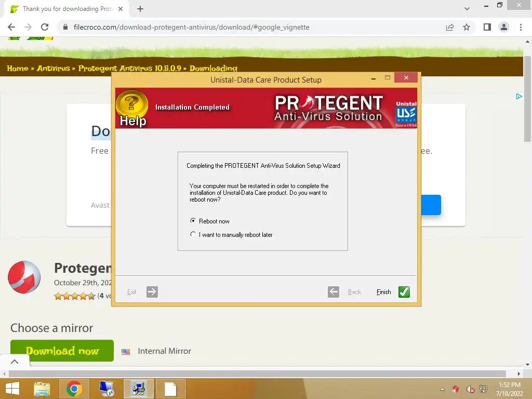Screen dimensions: 532x399
Task: Click the vertical scrollbar thumb of the page
Action: (527, 99)
